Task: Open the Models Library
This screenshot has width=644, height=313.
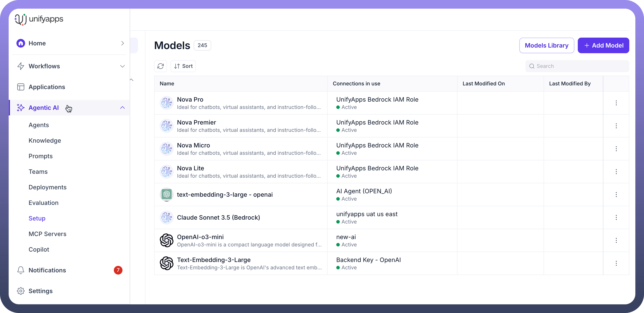Action: (x=546, y=45)
